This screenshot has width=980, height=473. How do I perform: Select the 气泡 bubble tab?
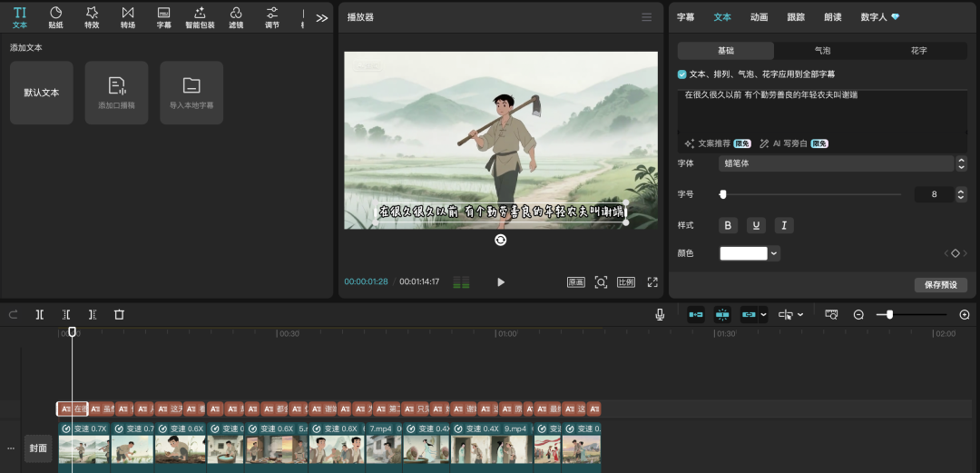[822, 51]
